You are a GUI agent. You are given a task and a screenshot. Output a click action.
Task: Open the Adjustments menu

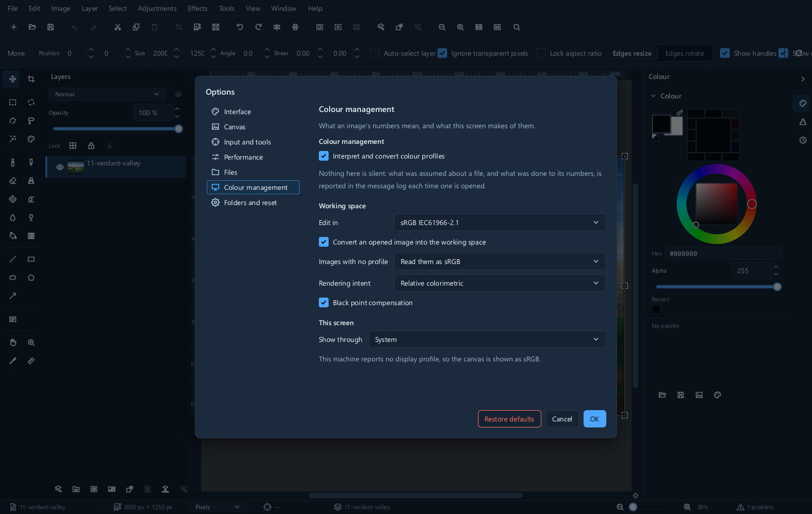pos(157,9)
